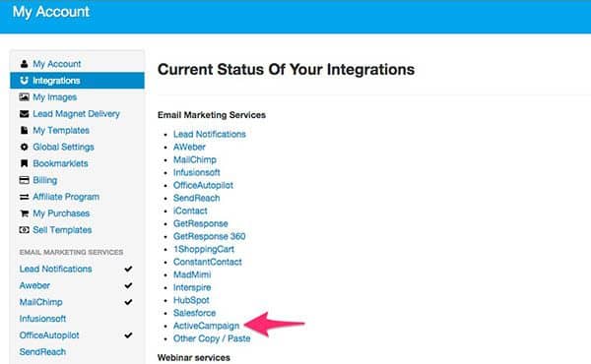
Task: Click the credit card icon beside Billing
Action: tap(24, 180)
